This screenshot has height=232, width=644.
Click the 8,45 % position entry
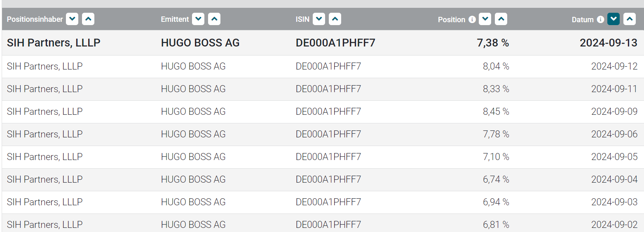pos(496,111)
